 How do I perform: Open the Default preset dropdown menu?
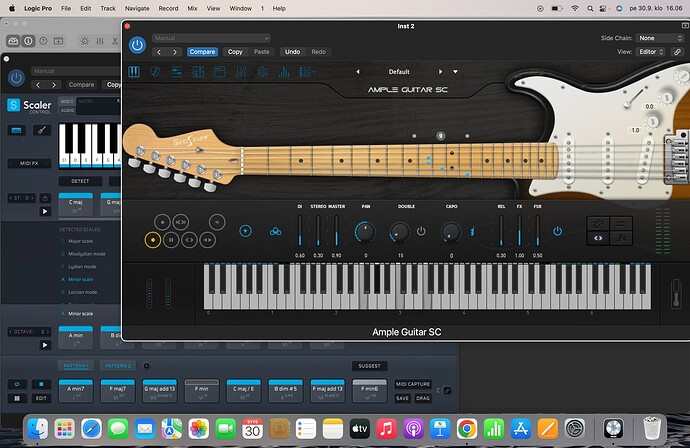point(455,72)
